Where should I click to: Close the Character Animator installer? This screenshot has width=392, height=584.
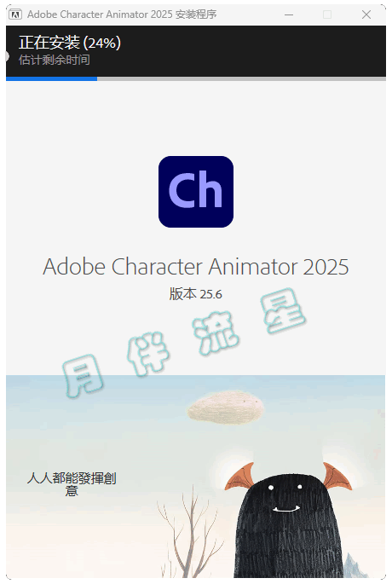pos(366,14)
